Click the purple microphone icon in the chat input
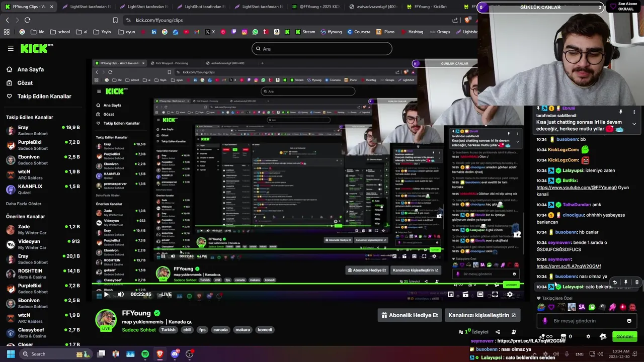 [x=545, y=321]
